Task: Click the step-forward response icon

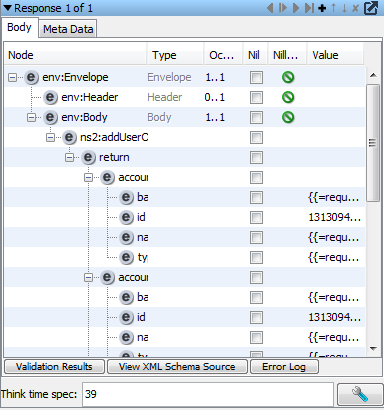Action: 283,8
